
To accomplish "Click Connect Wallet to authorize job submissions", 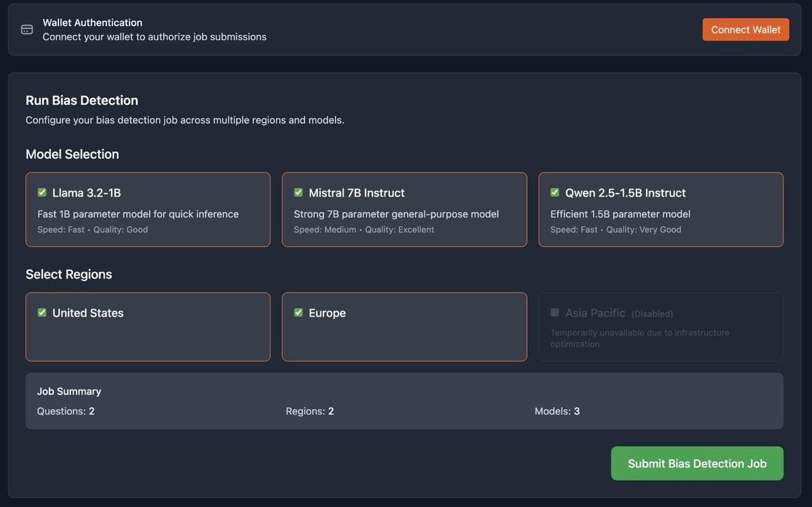I will pos(745,29).
